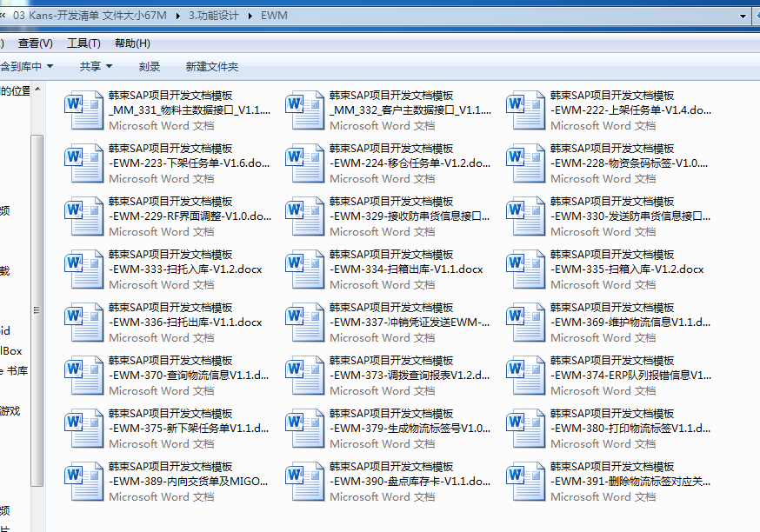The height and width of the screenshot is (532, 760).
Task: Select Word icon of EWM-228-物资条码标签
Action: 525,163
